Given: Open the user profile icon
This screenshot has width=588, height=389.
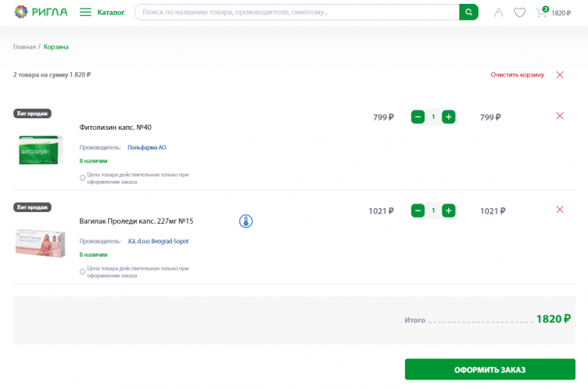Looking at the screenshot, I should point(499,13).
